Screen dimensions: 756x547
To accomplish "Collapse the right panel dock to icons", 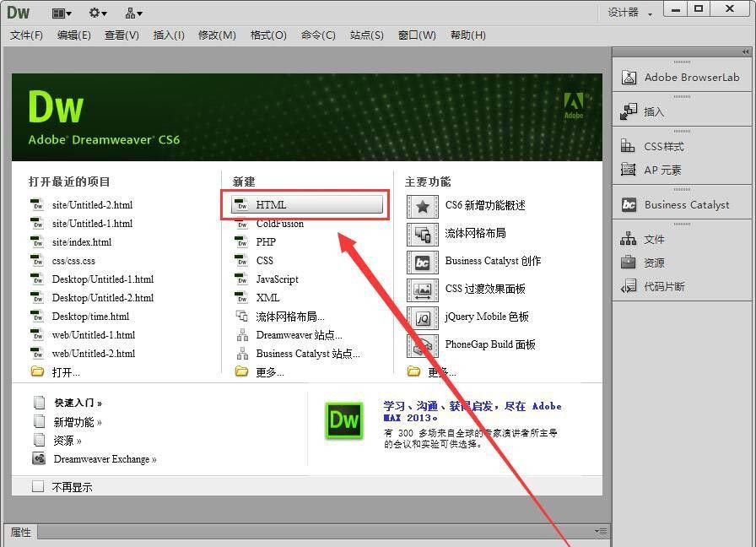I will pos(748,51).
